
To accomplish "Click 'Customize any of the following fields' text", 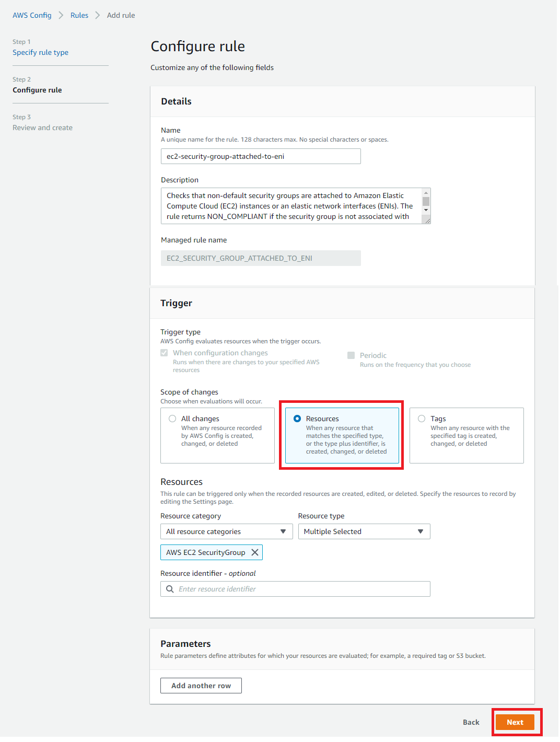I will (212, 67).
